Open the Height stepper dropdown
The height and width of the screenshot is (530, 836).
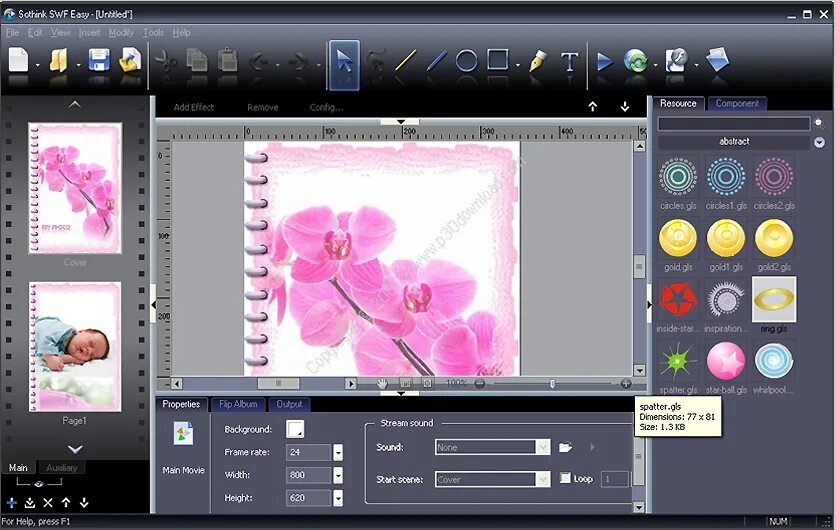click(338, 498)
